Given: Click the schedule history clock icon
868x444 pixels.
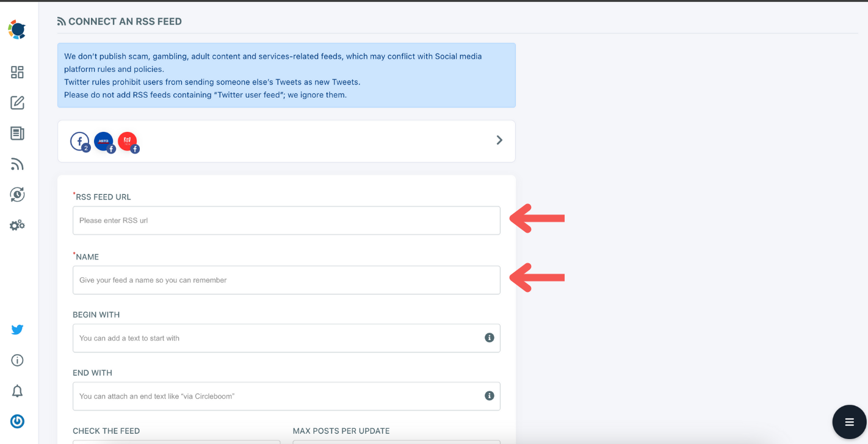Looking at the screenshot, I should pos(17,194).
